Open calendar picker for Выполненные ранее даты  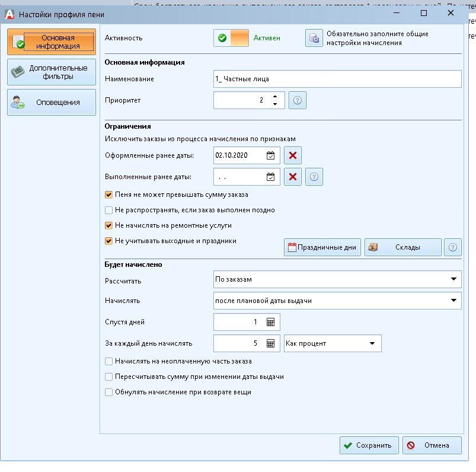coord(271,177)
